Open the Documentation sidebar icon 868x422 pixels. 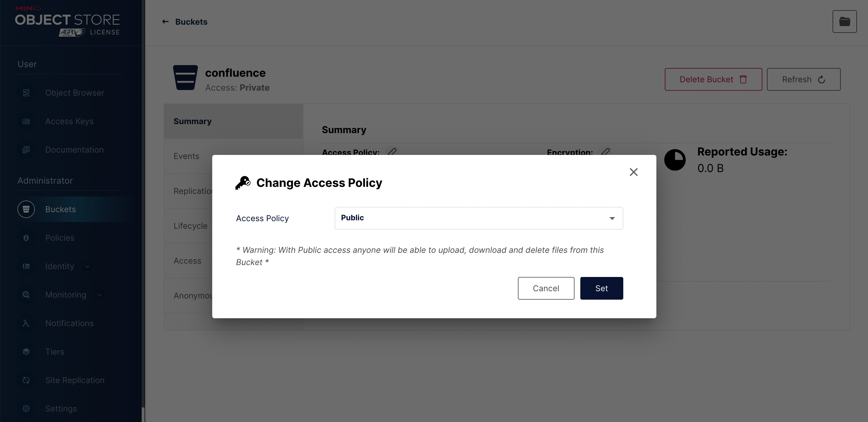coord(26,150)
